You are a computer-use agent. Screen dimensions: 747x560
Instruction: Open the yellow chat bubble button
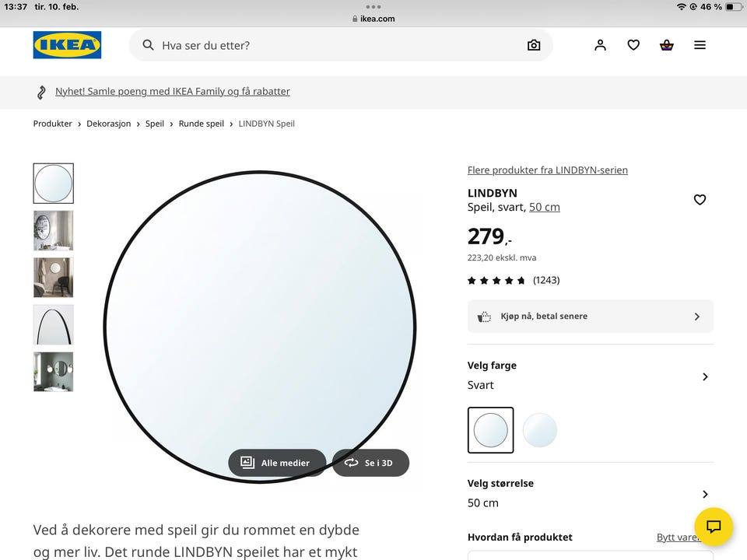(714, 527)
